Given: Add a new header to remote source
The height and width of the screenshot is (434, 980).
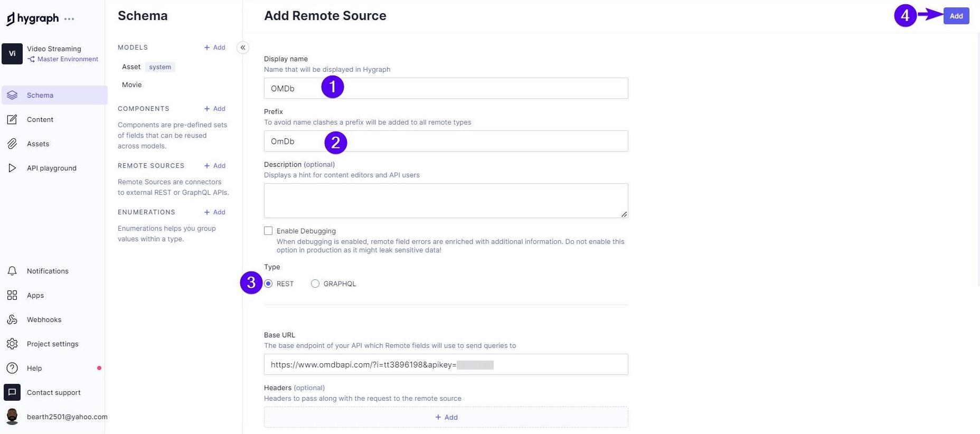Looking at the screenshot, I should pyautogui.click(x=446, y=417).
